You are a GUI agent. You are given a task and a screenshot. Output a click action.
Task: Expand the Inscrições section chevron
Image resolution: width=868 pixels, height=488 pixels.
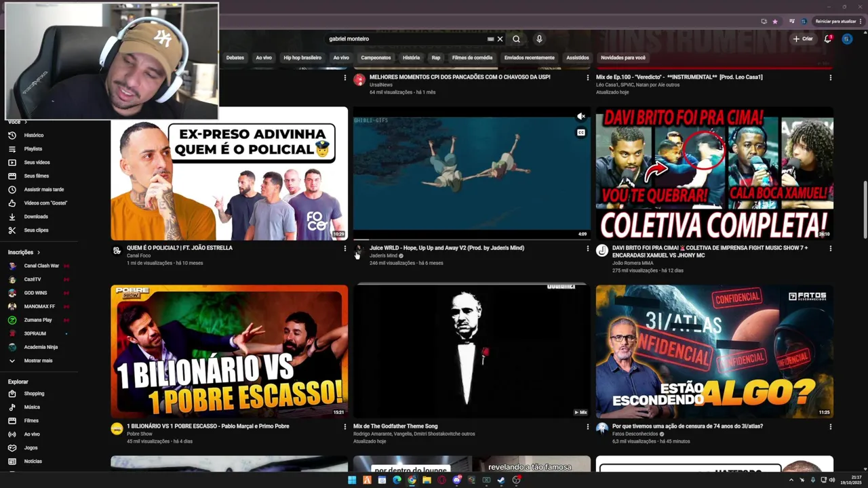39,252
